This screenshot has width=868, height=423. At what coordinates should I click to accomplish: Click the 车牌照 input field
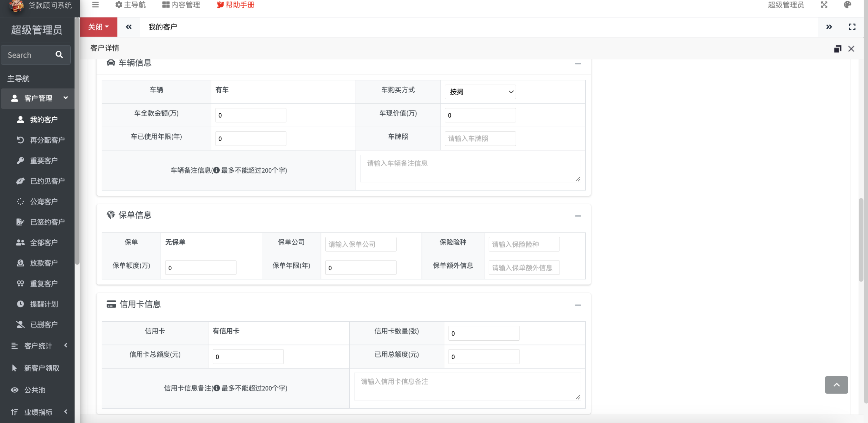[480, 139]
